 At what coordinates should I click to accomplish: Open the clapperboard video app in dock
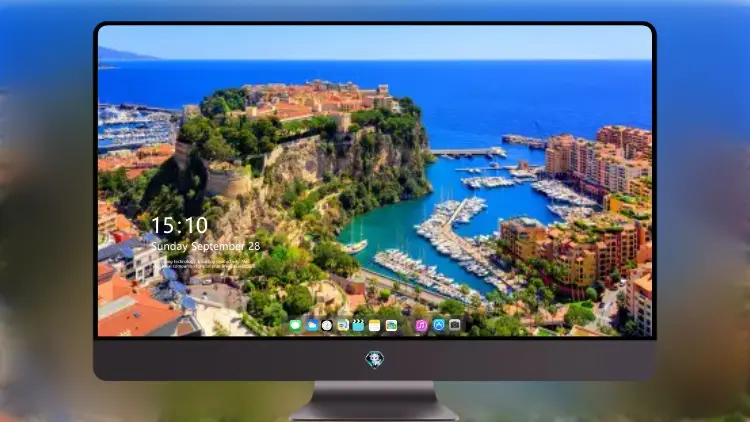click(x=358, y=325)
